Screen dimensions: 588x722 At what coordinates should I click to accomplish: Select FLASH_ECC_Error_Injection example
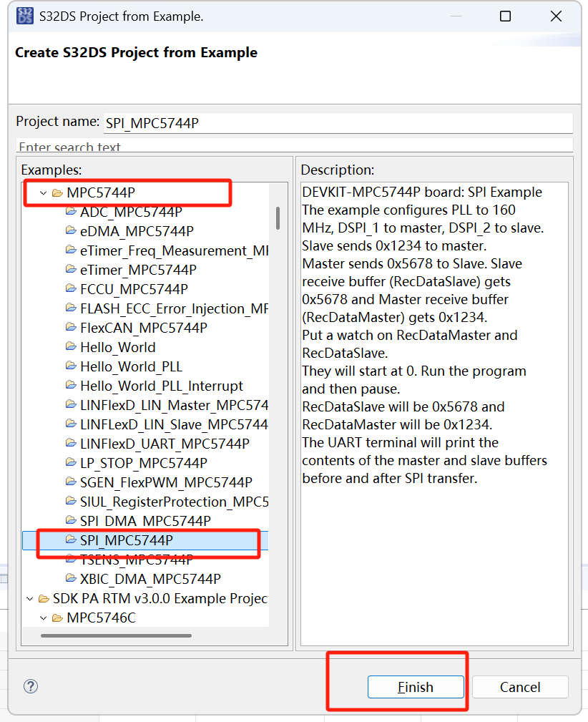[174, 308]
